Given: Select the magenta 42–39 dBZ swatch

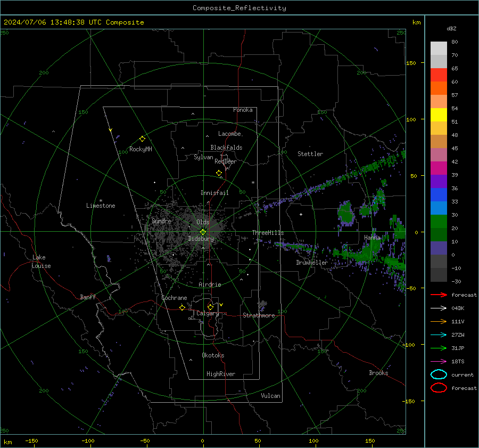Looking at the screenshot, I should pyautogui.click(x=439, y=168).
